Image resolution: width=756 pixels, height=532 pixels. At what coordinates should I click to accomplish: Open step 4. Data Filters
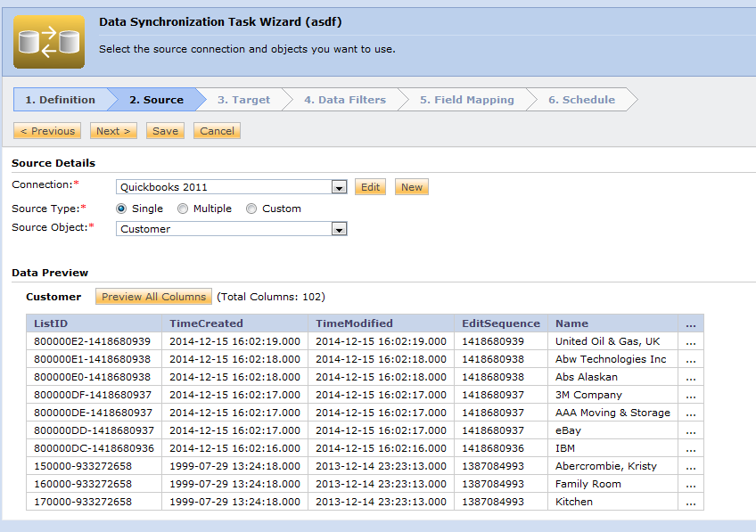pyautogui.click(x=345, y=100)
